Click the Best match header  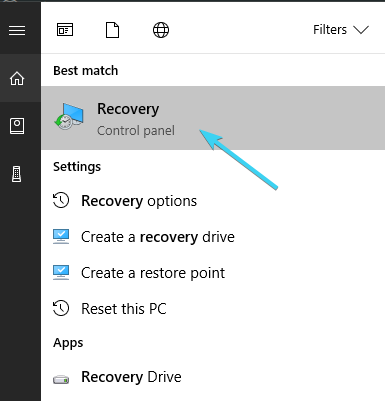click(86, 71)
